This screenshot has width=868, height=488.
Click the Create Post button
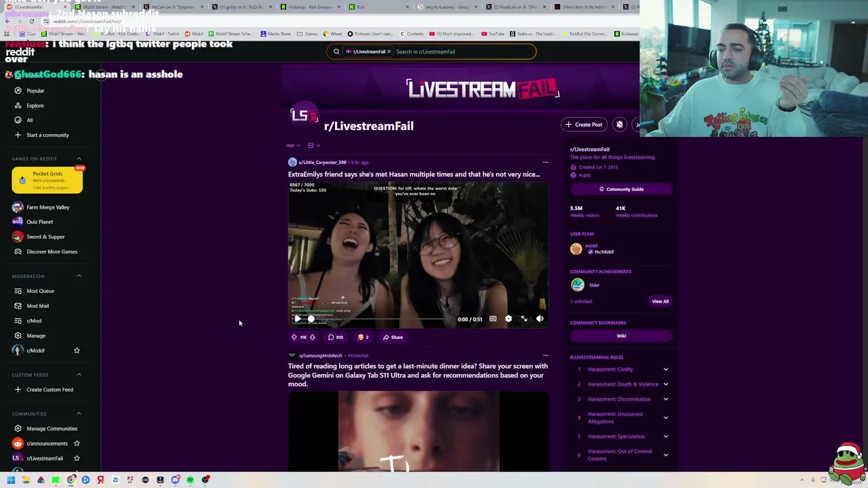coord(584,125)
